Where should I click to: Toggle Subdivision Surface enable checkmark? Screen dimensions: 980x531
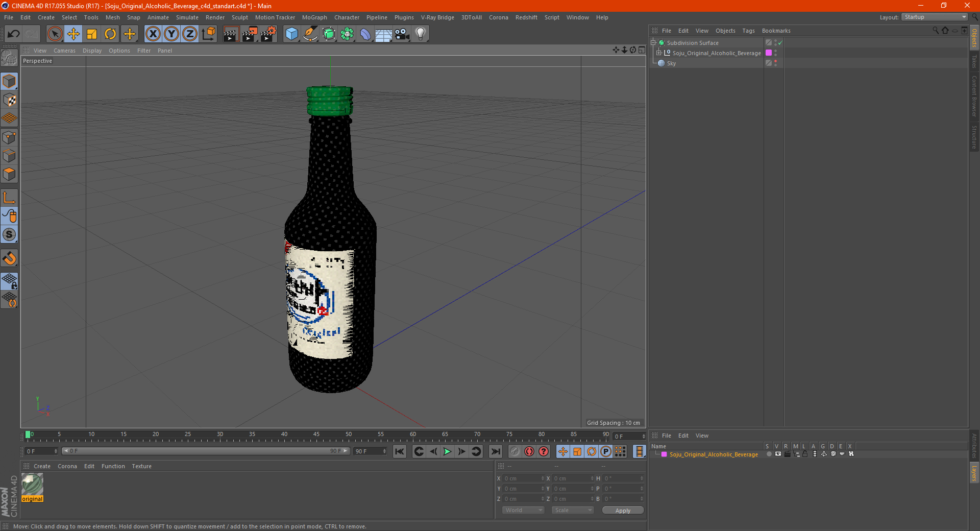coord(780,43)
